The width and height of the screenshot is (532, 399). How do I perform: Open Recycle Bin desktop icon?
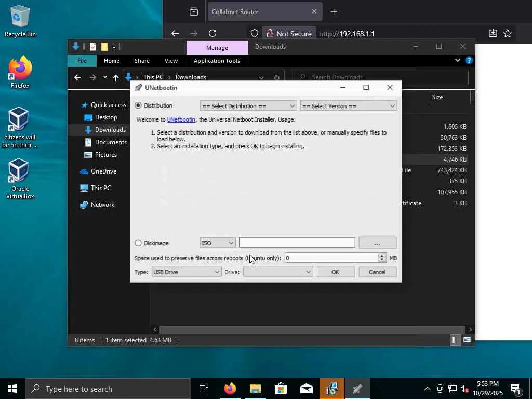click(20, 21)
